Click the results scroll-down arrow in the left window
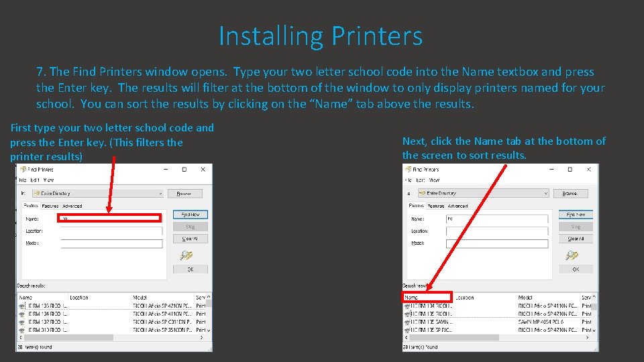The width and height of the screenshot is (644, 362). tap(209, 330)
